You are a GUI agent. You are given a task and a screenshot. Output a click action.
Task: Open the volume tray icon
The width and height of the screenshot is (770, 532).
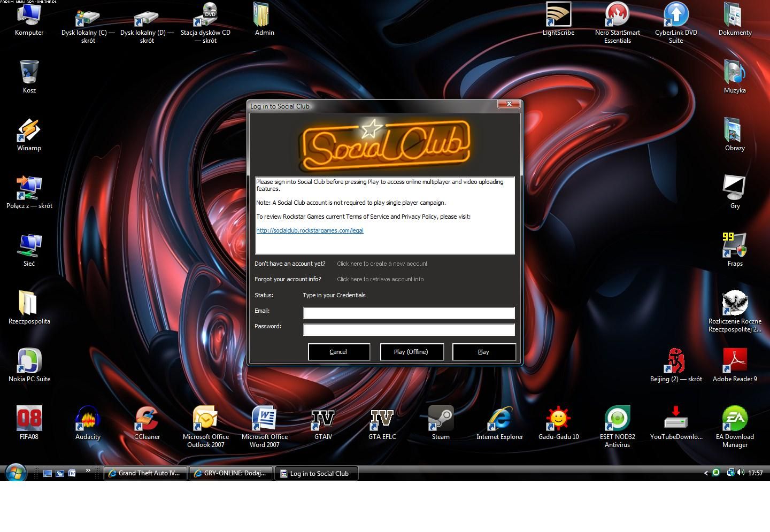click(741, 473)
